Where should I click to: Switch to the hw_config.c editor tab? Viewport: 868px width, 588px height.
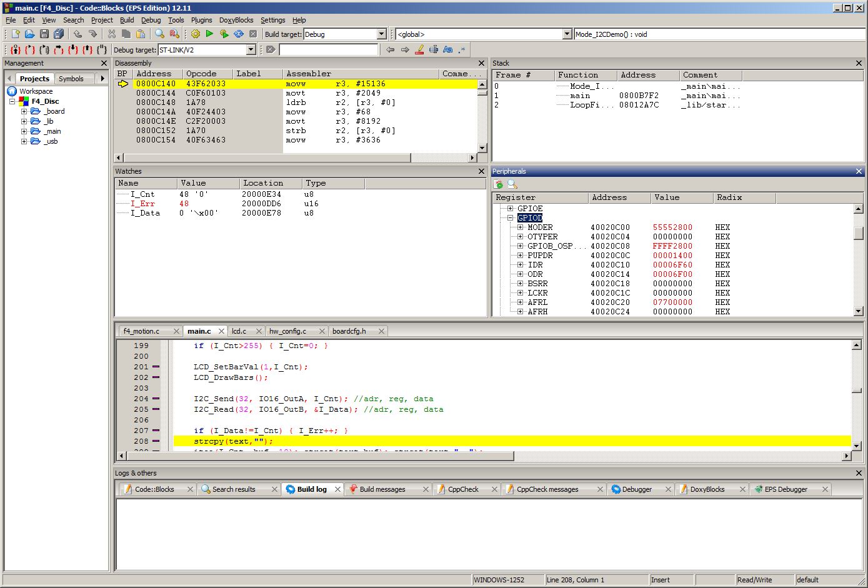tap(287, 331)
